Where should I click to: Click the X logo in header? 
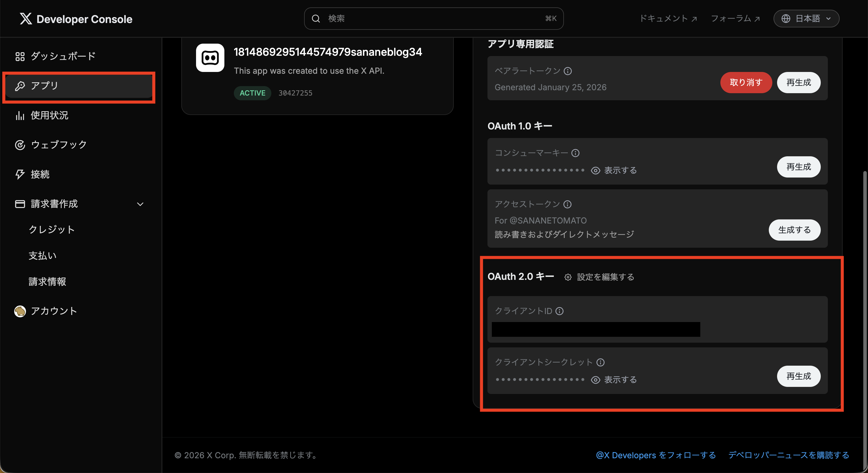(26, 19)
